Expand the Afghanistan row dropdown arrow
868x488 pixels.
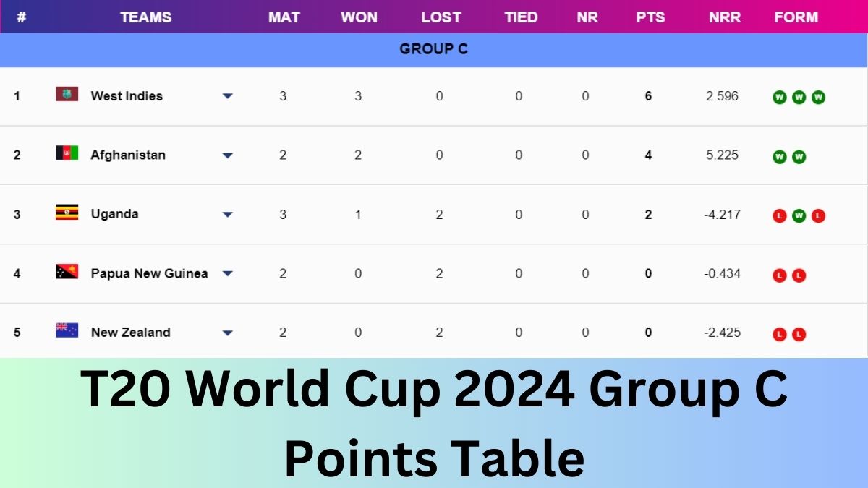[x=227, y=155]
